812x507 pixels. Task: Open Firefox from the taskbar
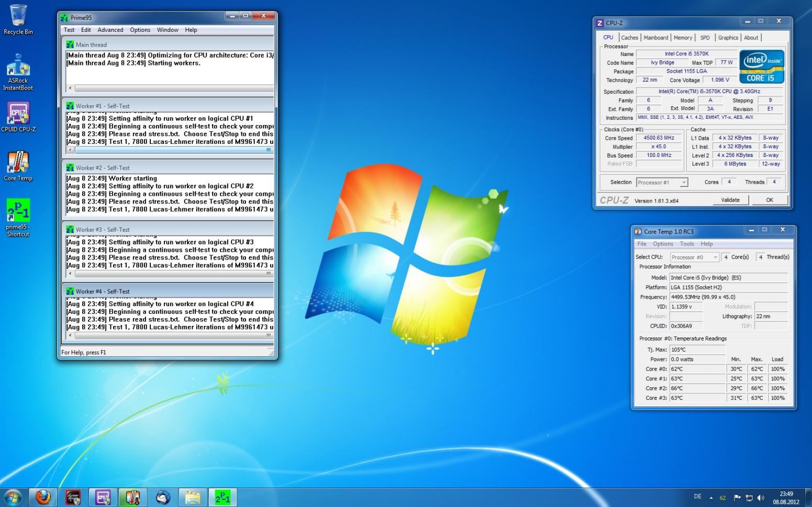(43, 497)
